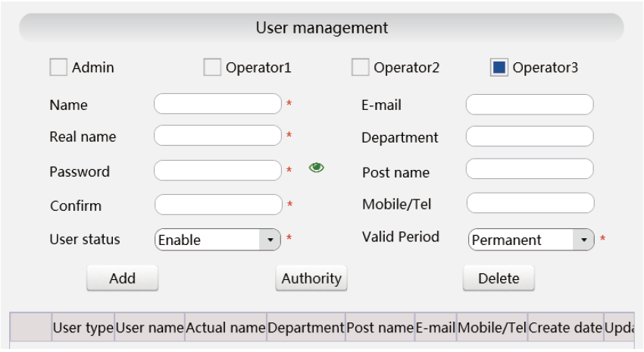Uncheck the Operator3 checkbox

[499, 67]
